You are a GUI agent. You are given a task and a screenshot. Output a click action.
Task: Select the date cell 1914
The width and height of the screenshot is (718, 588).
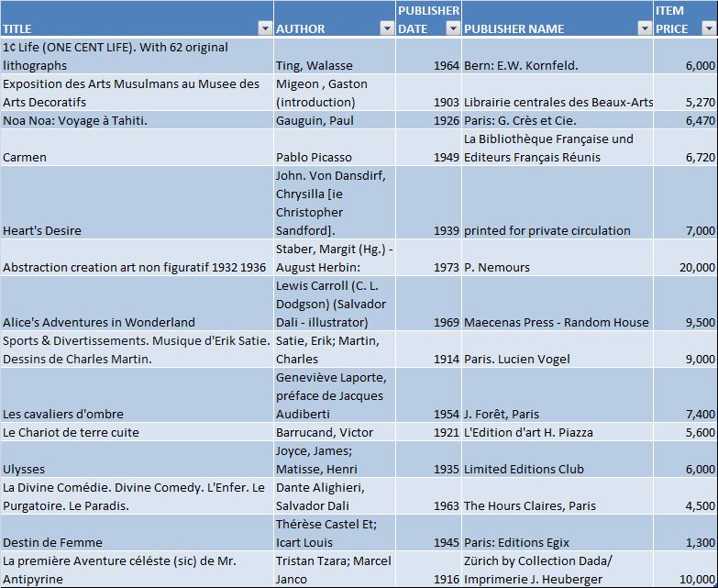(x=428, y=349)
